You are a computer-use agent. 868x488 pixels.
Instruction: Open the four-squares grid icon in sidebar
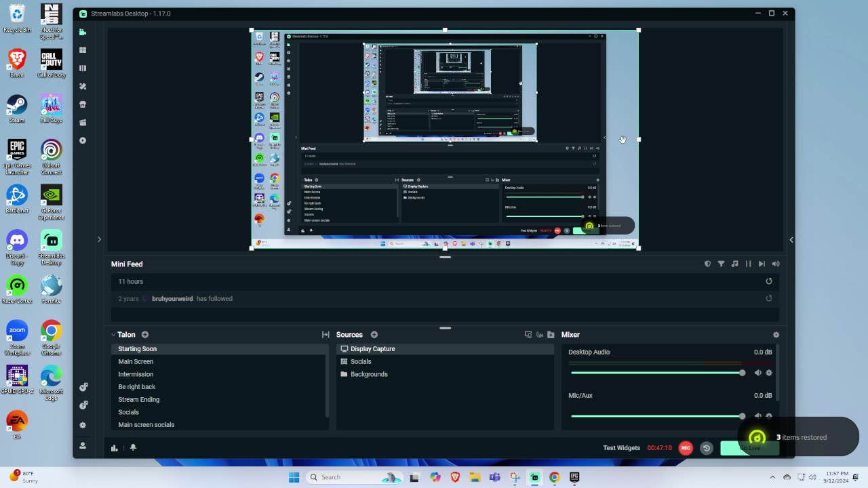[83, 50]
